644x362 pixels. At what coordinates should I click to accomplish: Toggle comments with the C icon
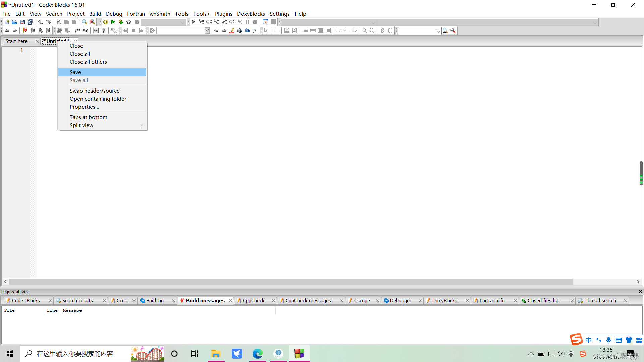pyautogui.click(x=390, y=31)
